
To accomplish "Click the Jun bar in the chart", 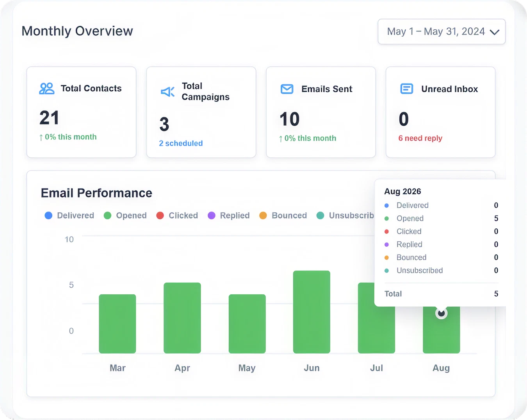I will [x=312, y=312].
